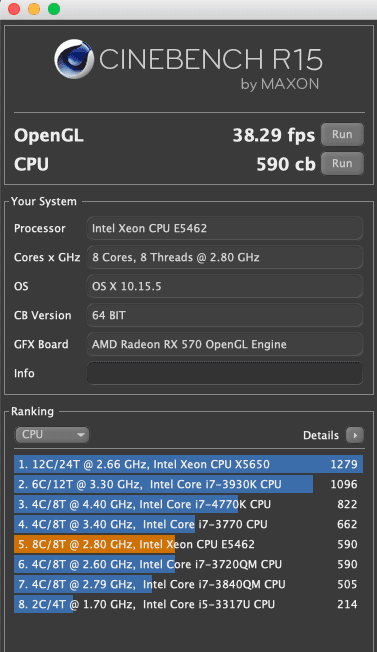Screen dimensions: 377x652
Task: Select the Xeon X5650 ranking entry
Action: tap(188, 464)
